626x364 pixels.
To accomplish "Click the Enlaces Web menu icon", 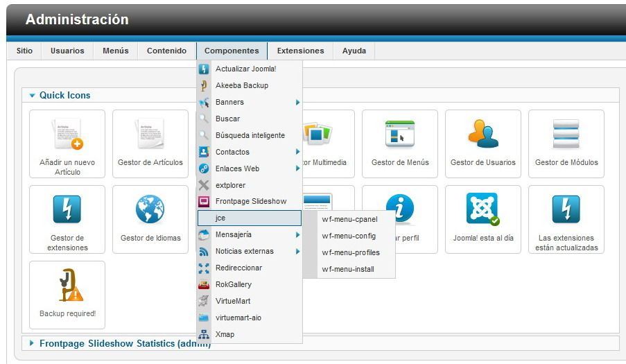I will coord(204,168).
